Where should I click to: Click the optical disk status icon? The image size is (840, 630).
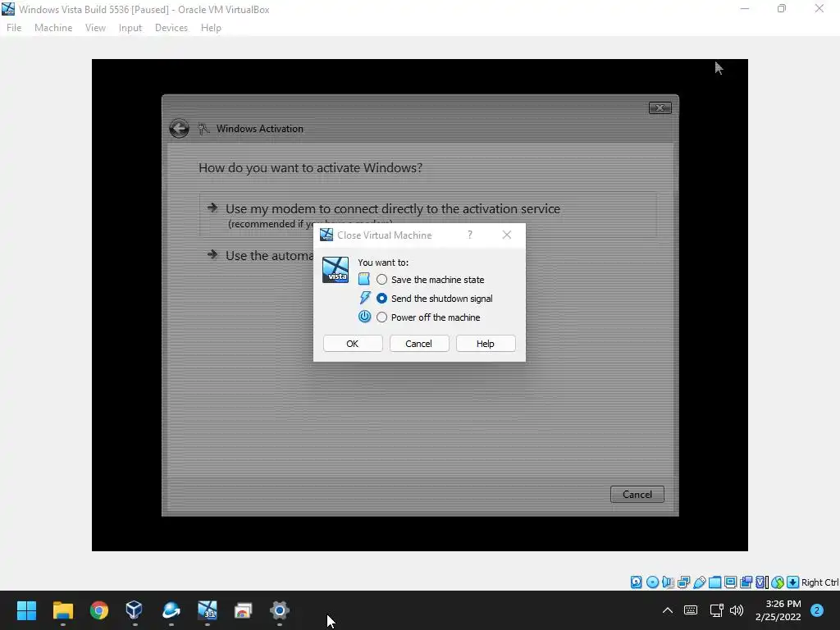tap(652, 582)
